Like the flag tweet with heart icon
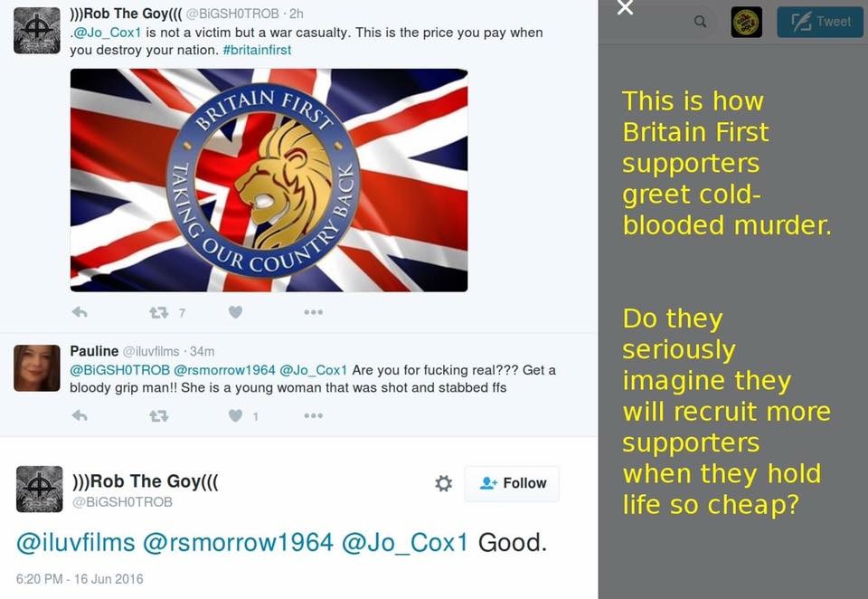 [x=235, y=312]
